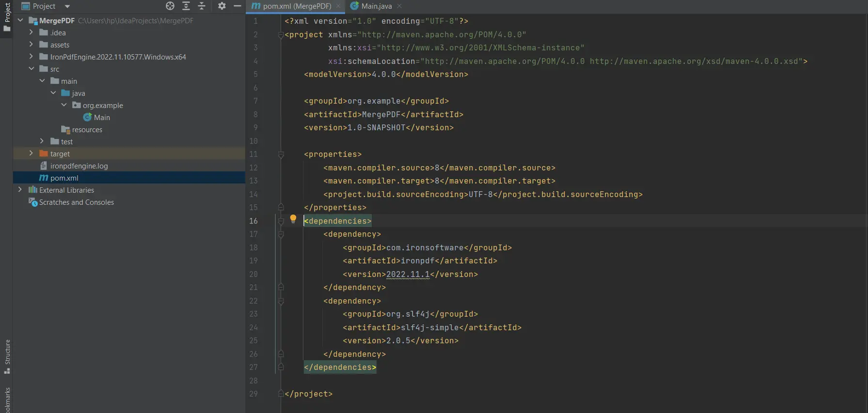Expand the test folder
This screenshot has width=868, height=413.
click(x=42, y=141)
